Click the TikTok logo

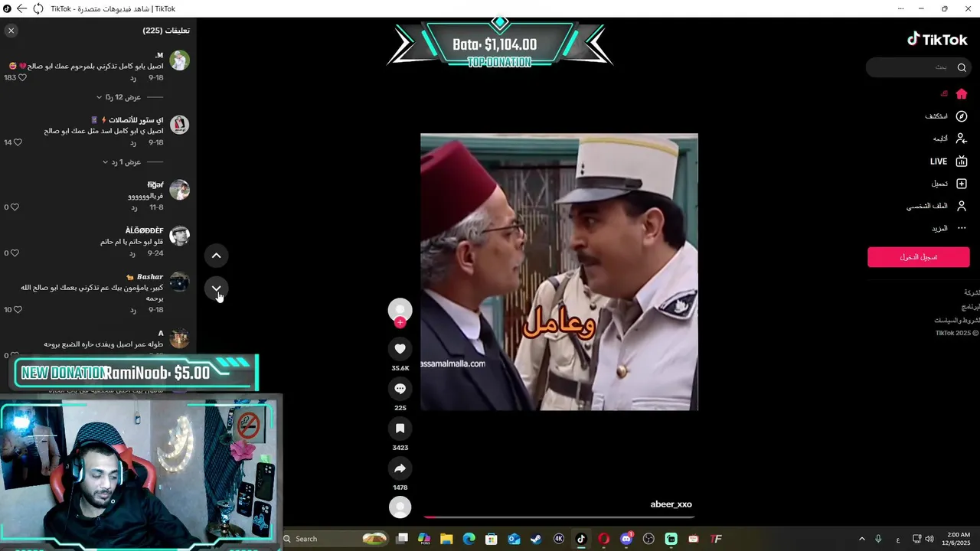pyautogui.click(x=937, y=40)
